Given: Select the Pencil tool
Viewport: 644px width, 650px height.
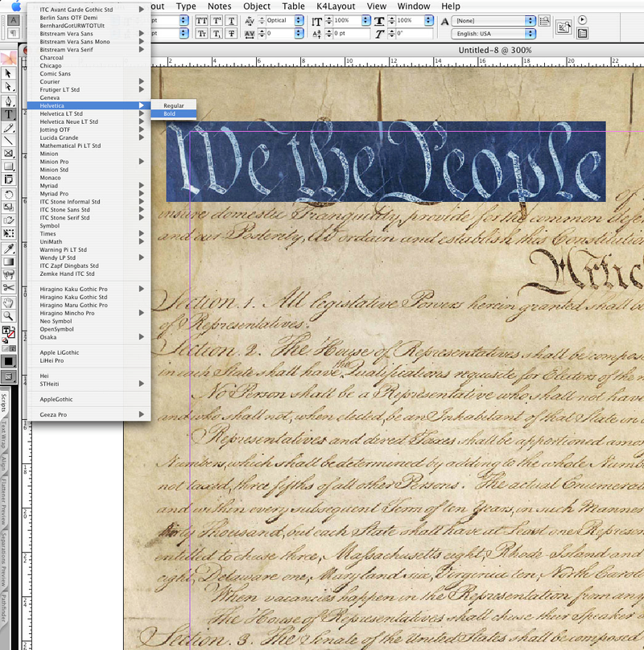Looking at the screenshot, I should coord(8,128).
